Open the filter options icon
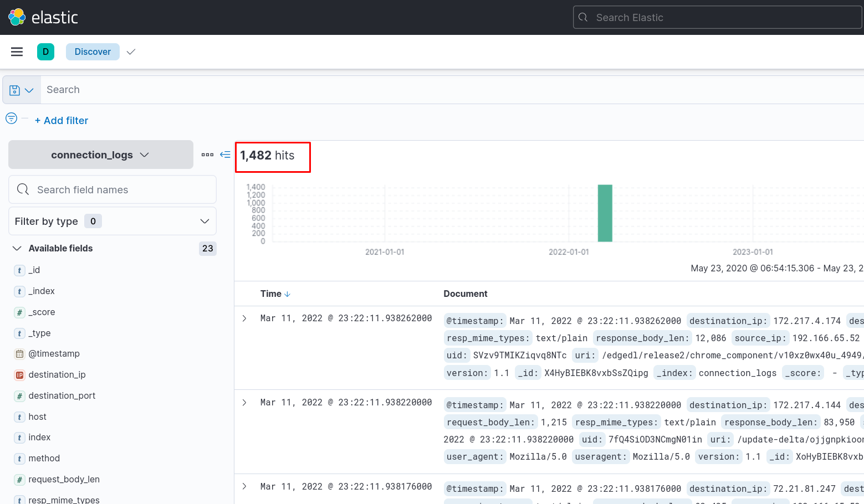The image size is (864, 504). (11, 118)
